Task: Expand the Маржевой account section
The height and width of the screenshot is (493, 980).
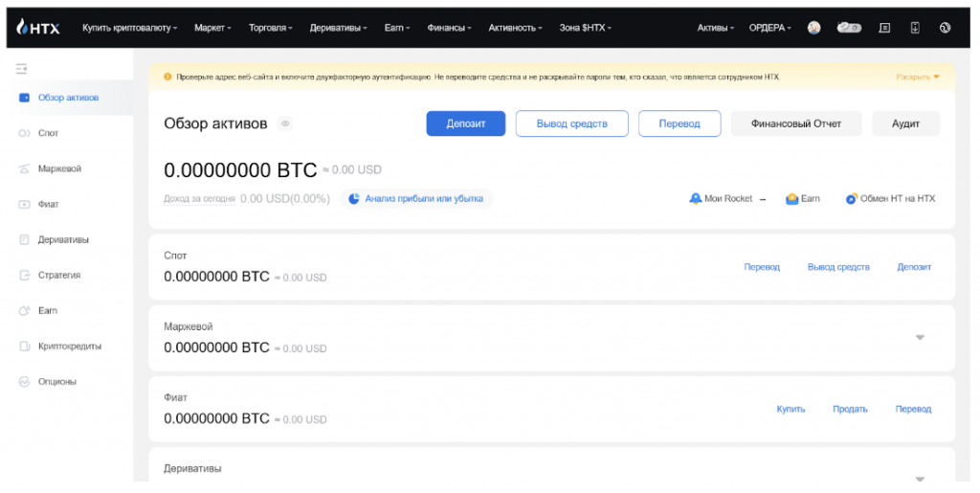Action: click(x=920, y=337)
